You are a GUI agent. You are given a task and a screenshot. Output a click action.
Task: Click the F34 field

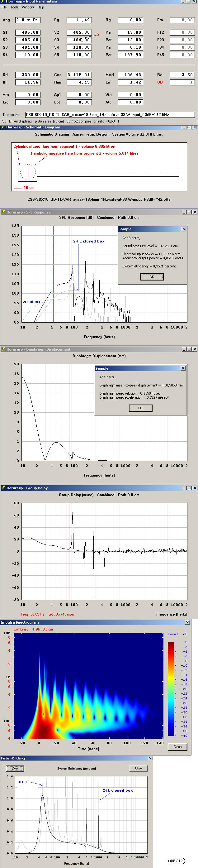point(182,47)
